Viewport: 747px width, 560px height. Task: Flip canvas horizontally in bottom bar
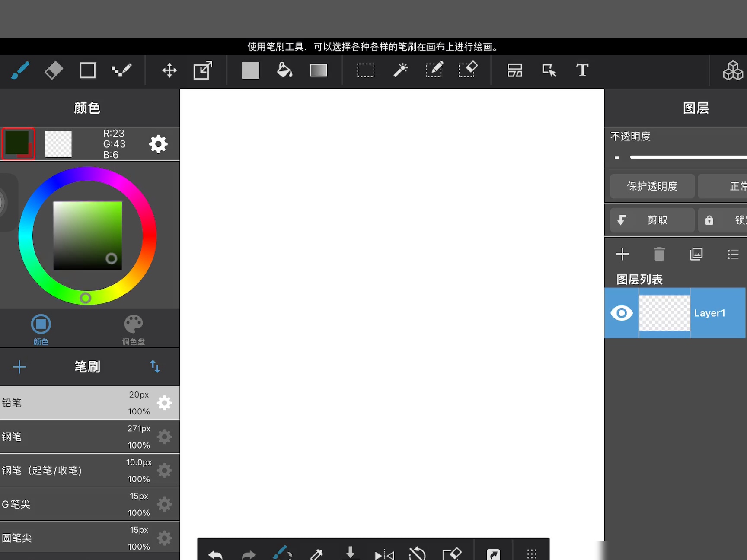tap(384, 555)
